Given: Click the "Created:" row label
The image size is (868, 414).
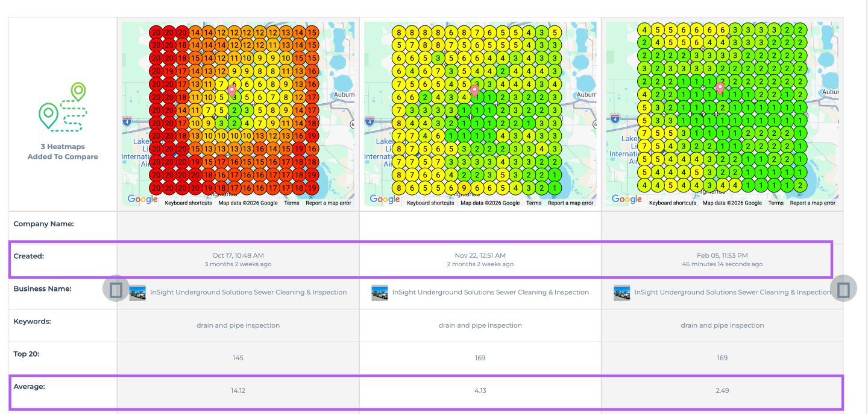Looking at the screenshot, I should 29,256.
